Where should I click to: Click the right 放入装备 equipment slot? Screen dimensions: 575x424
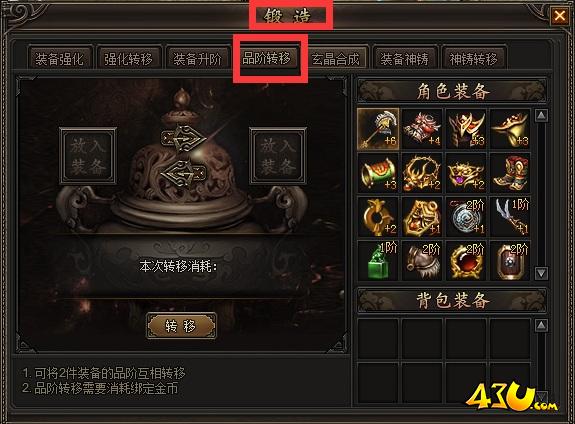coord(278,156)
